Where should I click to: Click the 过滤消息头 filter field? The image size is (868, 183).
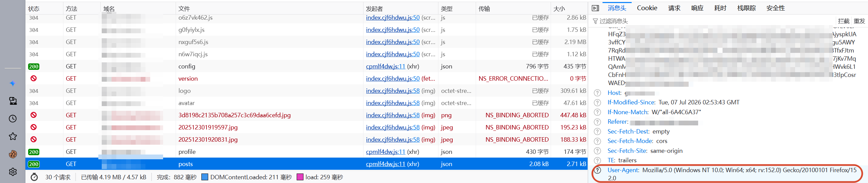click(712, 21)
